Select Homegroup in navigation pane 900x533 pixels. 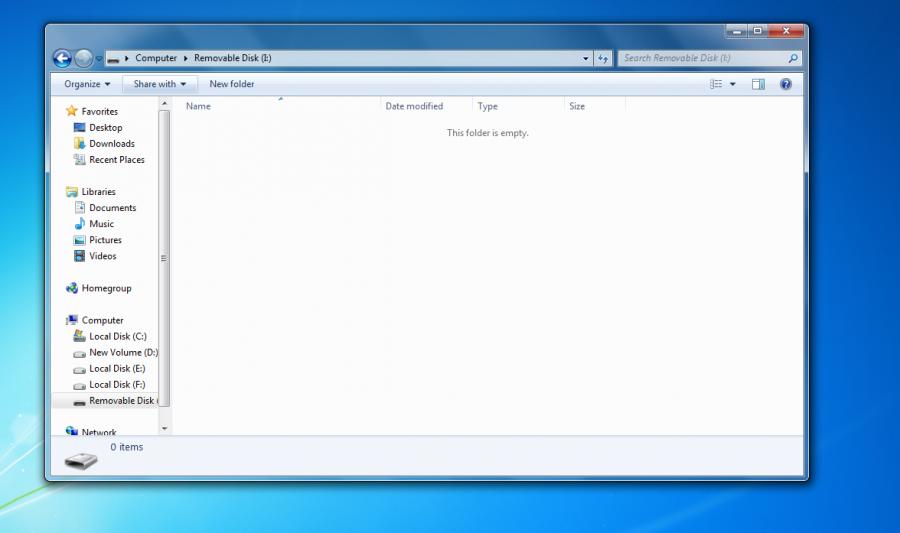(x=106, y=288)
